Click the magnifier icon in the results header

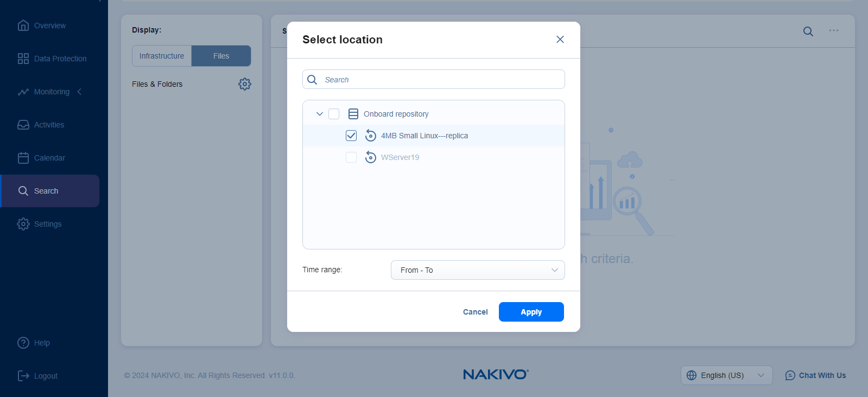808,31
